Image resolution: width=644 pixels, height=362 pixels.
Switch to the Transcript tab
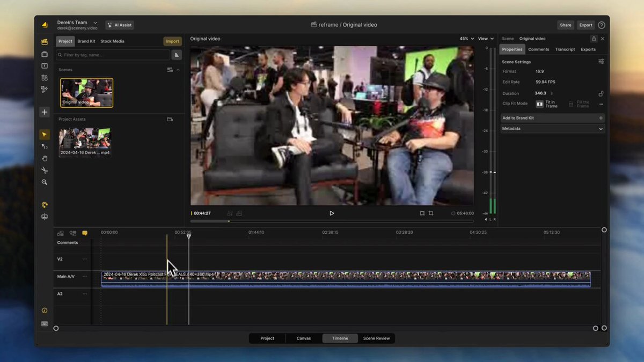[565, 49]
